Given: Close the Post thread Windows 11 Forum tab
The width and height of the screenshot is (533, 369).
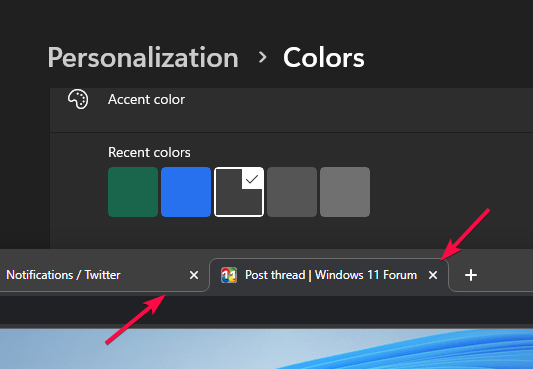Looking at the screenshot, I should click(x=433, y=275).
